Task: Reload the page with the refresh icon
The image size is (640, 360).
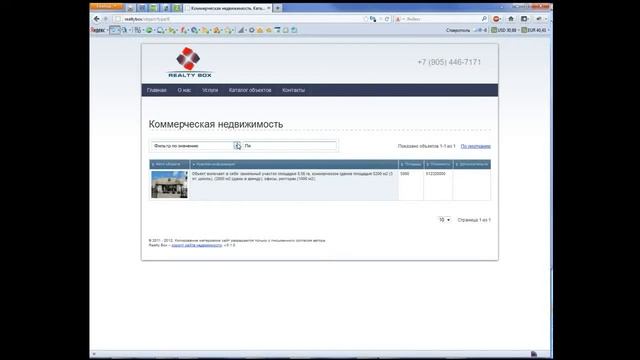Action: pos(387,19)
